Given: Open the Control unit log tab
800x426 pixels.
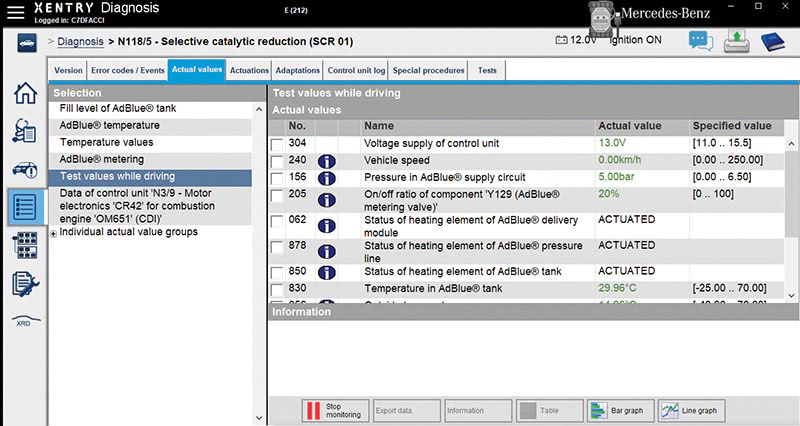Looking at the screenshot, I should tap(356, 70).
